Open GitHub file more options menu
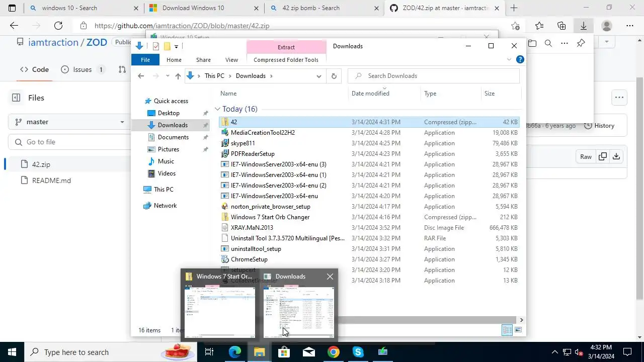This screenshot has width=644, height=362. 619,98
